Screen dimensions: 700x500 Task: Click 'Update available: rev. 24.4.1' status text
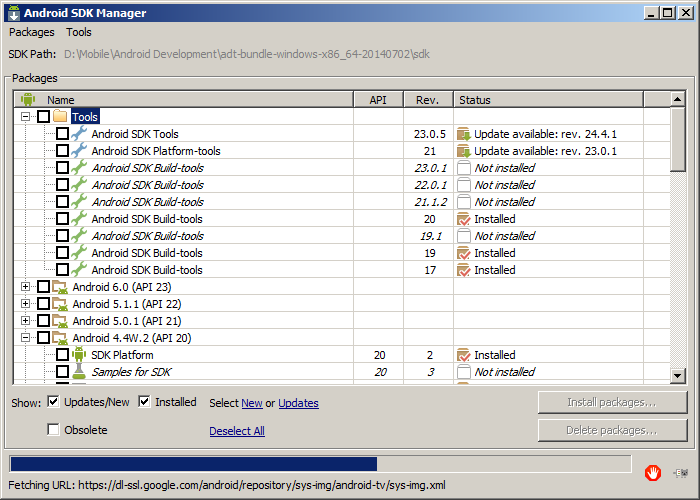pos(545,134)
